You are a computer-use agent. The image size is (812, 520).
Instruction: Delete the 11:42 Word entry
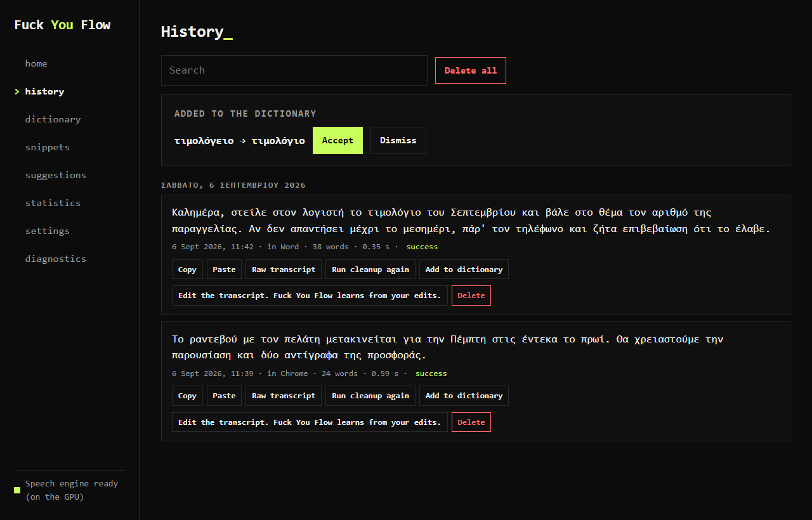point(471,296)
